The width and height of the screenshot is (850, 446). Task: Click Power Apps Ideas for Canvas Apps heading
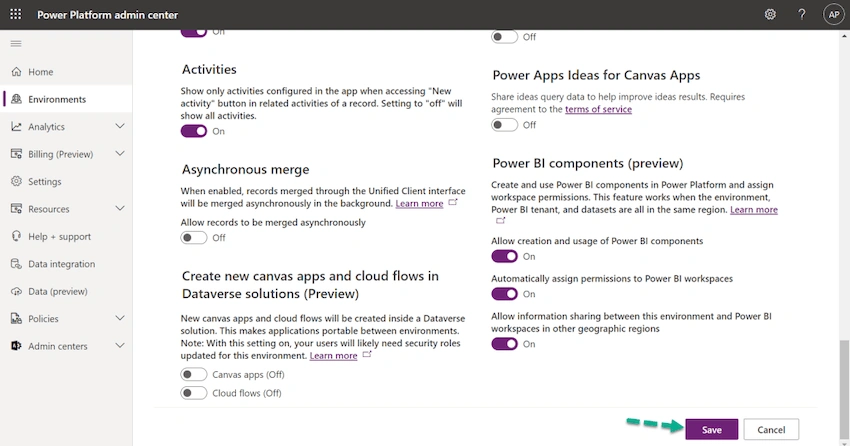click(596, 75)
